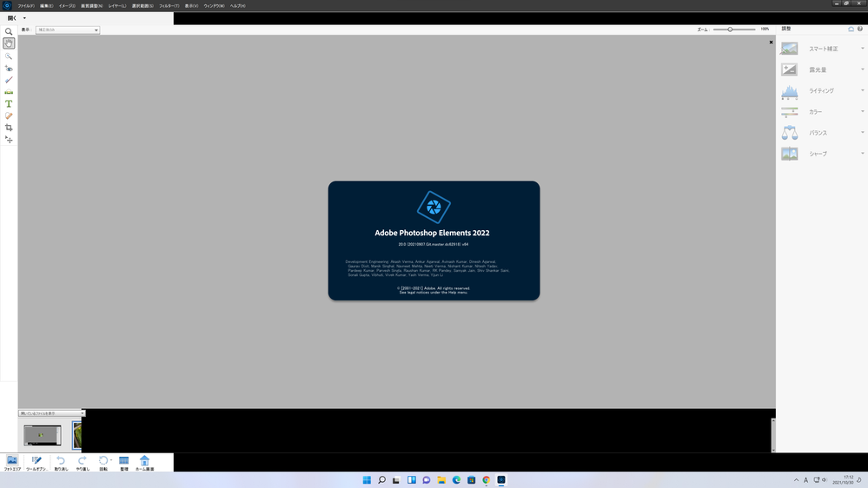The image size is (868, 488).
Task: Select the Crop tool
Action: 9,128
